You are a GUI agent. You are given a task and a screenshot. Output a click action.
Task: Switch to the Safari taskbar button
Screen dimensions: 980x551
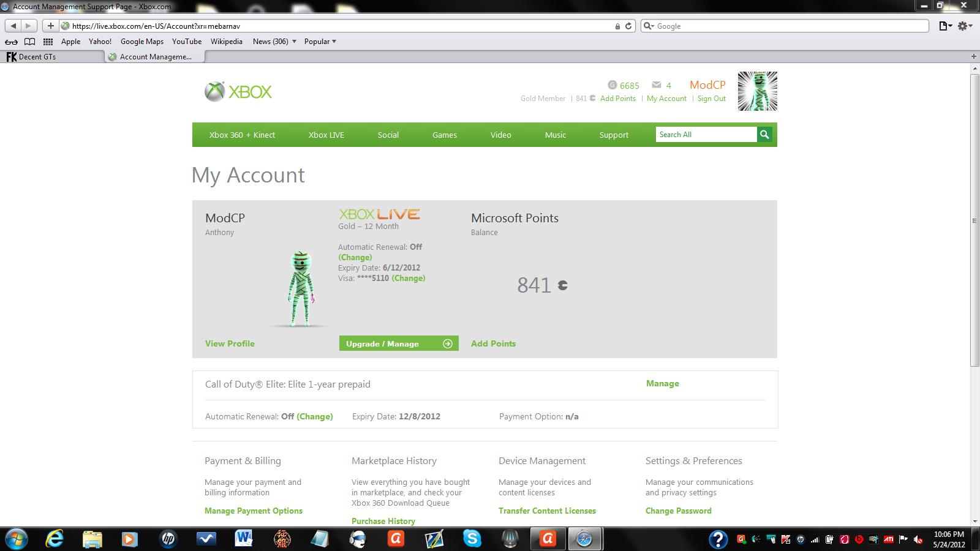[585, 539]
